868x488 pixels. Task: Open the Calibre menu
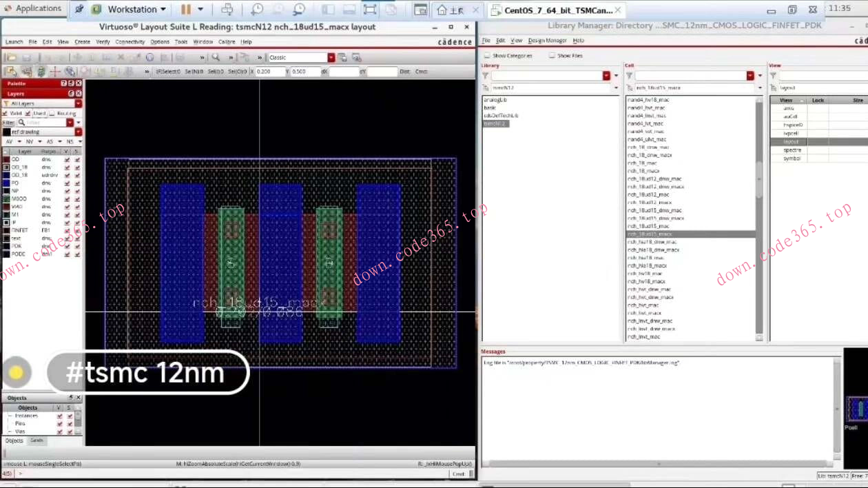tap(227, 42)
